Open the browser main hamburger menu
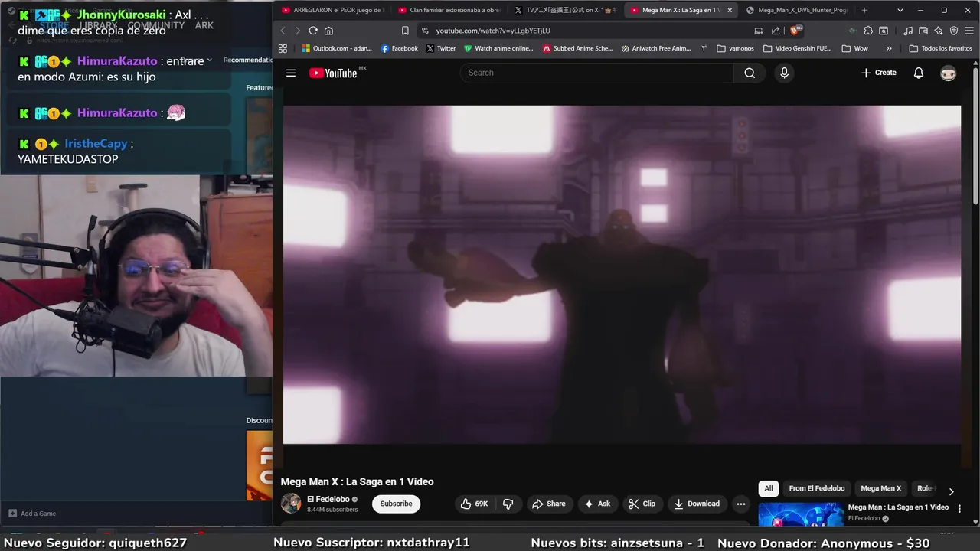Screen dimensions: 980x551 969,31
